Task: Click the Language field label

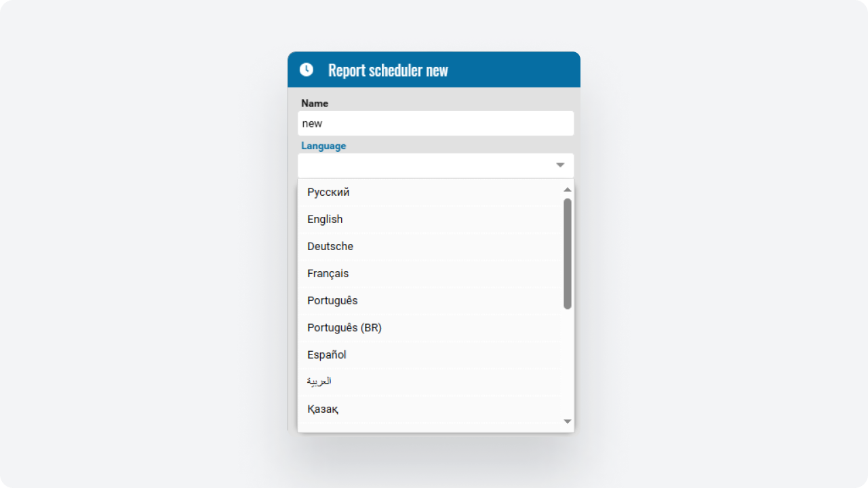Action: tap(323, 146)
